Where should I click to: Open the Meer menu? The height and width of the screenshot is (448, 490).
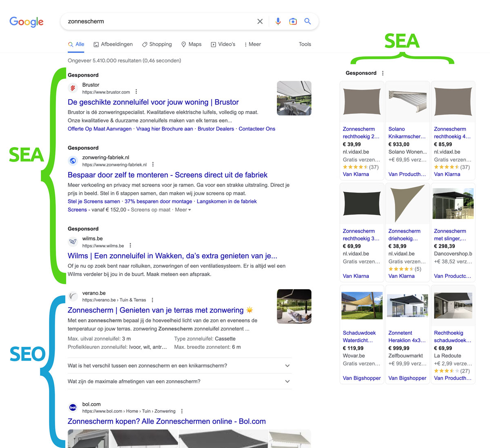[252, 44]
